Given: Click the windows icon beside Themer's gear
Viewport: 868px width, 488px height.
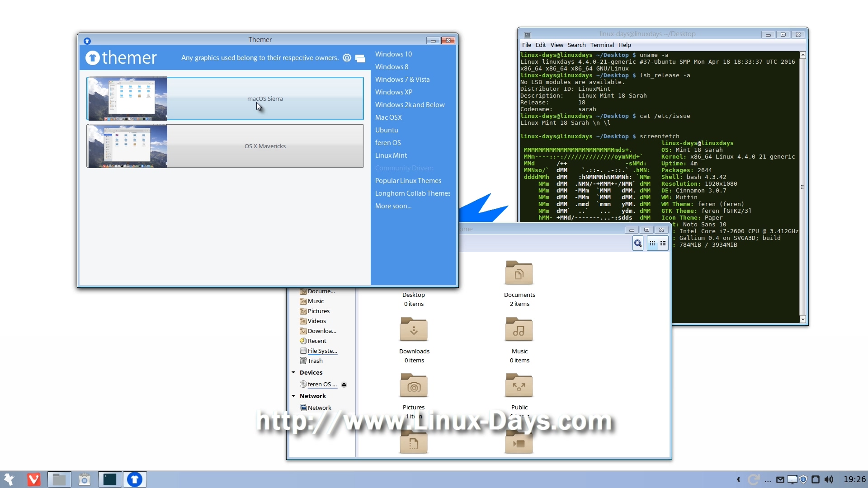Looking at the screenshot, I should tap(360, 58).
